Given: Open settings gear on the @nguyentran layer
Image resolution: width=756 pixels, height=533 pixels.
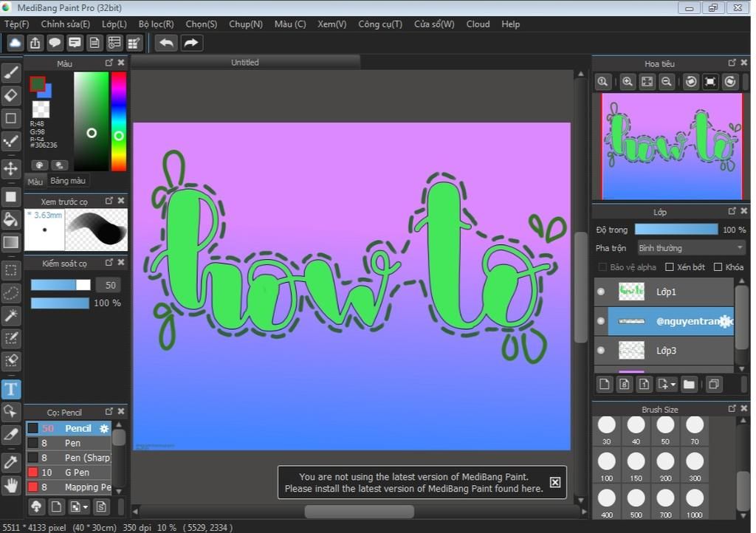Looking at the screenshot, I should pyautogui.click(x=725, y=321).
